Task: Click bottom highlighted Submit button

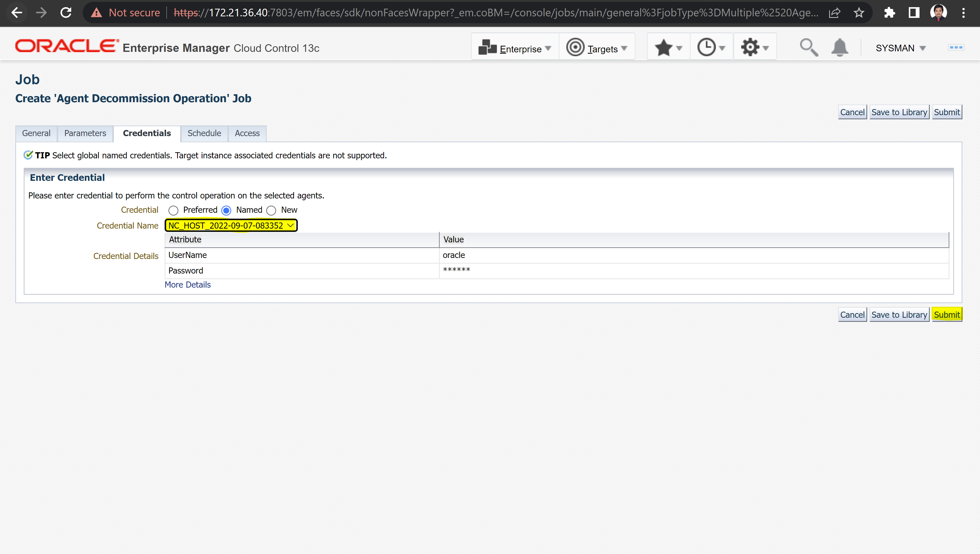Action: 947,315
